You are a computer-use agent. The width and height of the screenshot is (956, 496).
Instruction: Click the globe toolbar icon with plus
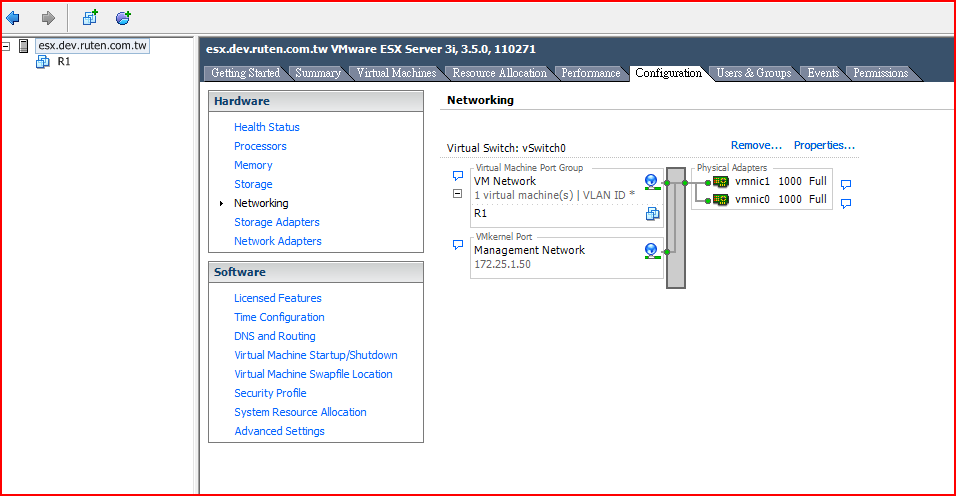(x=123, y=18)
